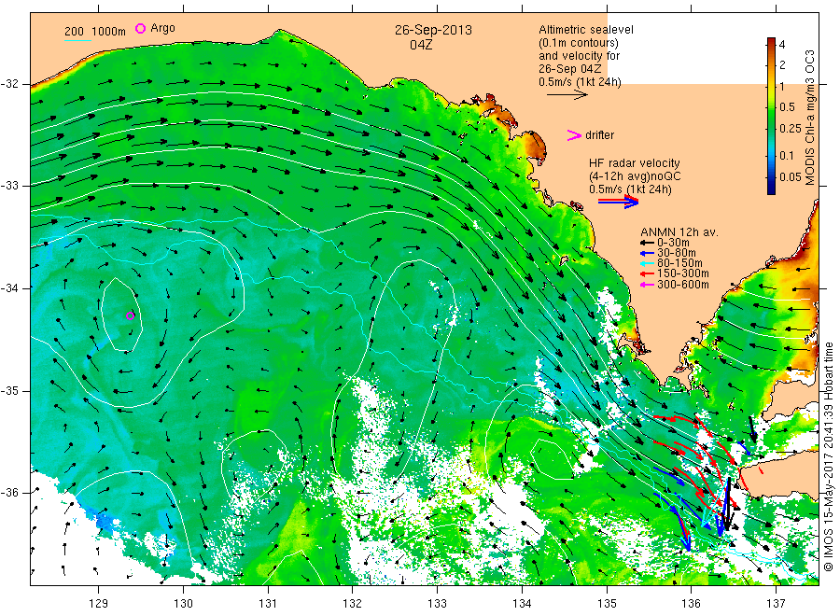This screenshot has width=840, height=616.
Task: Click the 'drifter' legend label
Action: coord(599,135)
